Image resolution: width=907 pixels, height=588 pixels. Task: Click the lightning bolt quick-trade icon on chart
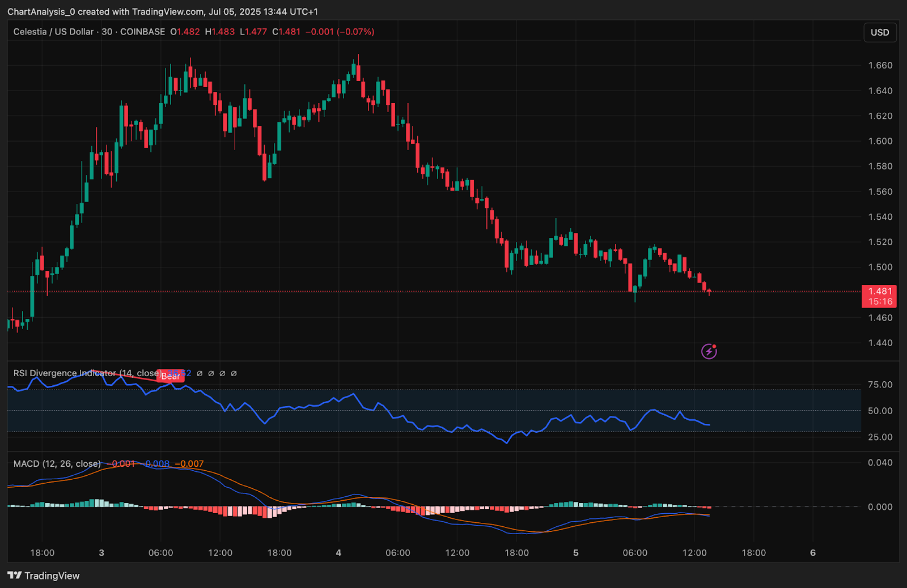point(709,351)
